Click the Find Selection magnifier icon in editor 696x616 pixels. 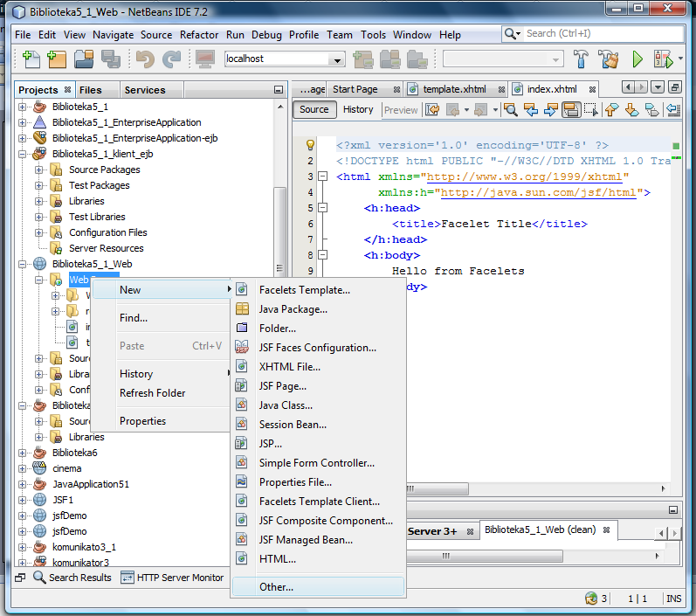511,110
